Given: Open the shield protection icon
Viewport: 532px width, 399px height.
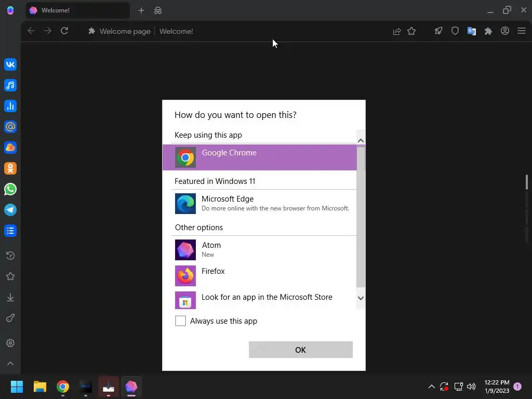Looking at the screenshot, I should [455, 31].
